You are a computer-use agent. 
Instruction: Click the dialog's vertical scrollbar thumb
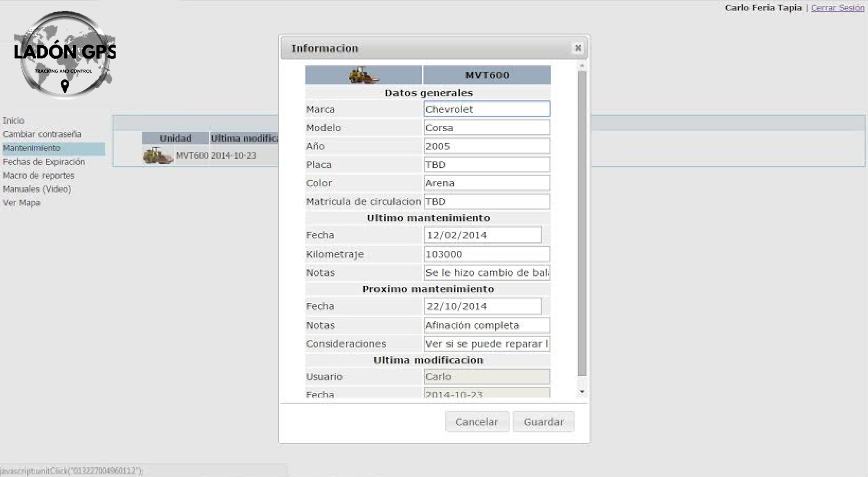coord(582,223)
